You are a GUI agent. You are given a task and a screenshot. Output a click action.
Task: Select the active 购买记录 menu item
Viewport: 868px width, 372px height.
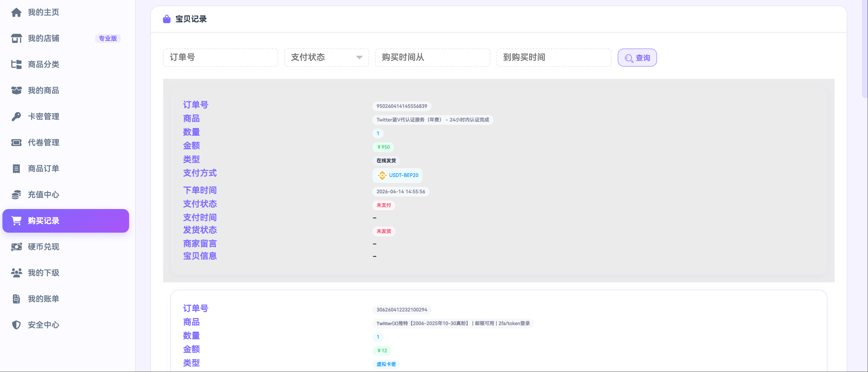[x=66, y=221]
